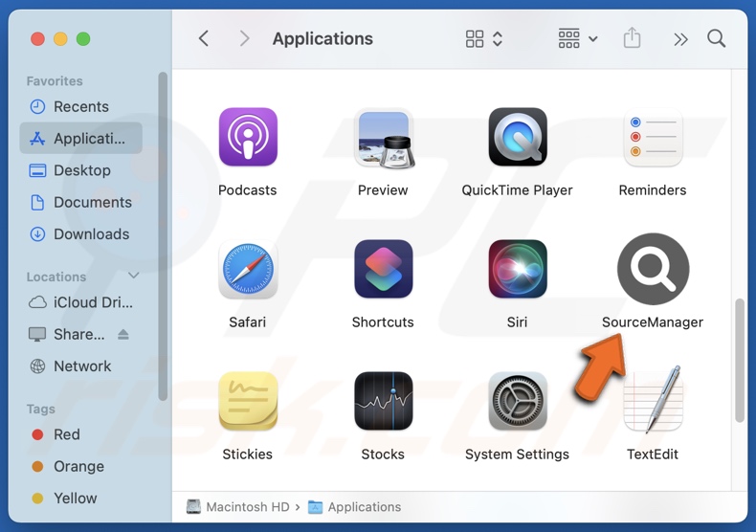This screenshot has height=532, width=756.
Task: Click the Tags section header
Action: (x=41, y=410)
